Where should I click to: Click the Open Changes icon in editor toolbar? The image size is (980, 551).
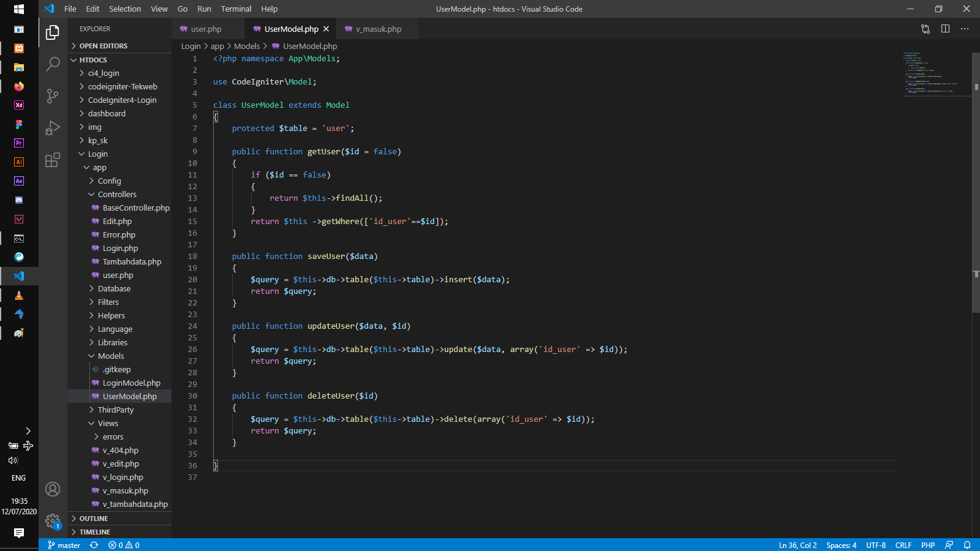click(925, 29)
